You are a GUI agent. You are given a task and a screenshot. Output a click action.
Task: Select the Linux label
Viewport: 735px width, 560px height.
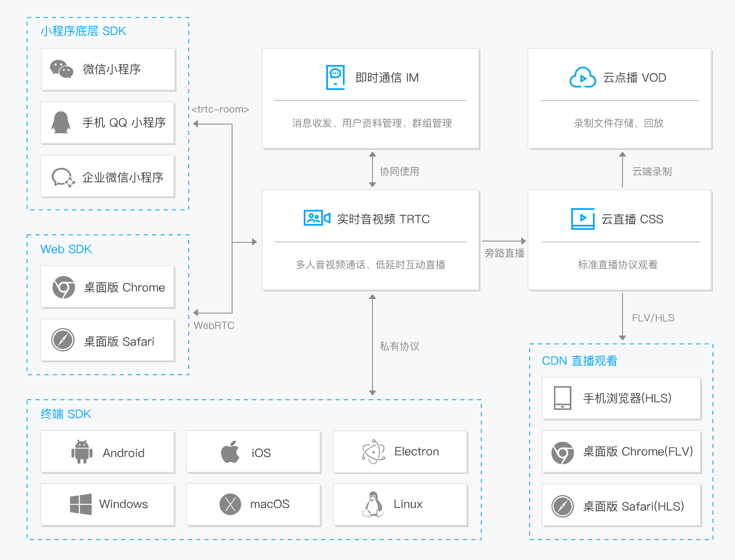pyautogui.click(x=408, y=504)
